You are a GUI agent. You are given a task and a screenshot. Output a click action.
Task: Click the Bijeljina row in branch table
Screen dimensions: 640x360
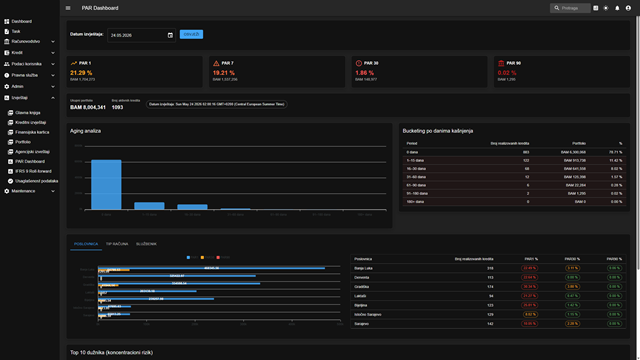coord(488,305)
